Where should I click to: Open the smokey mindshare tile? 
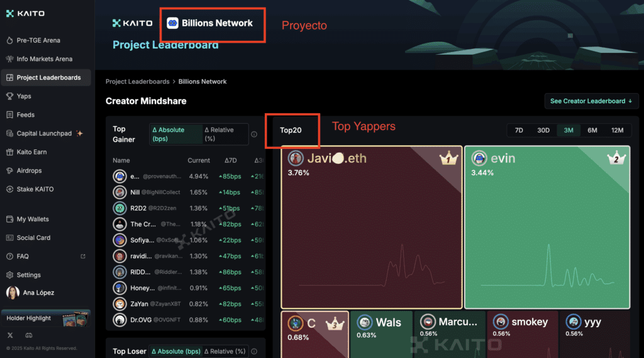[523, 334]
